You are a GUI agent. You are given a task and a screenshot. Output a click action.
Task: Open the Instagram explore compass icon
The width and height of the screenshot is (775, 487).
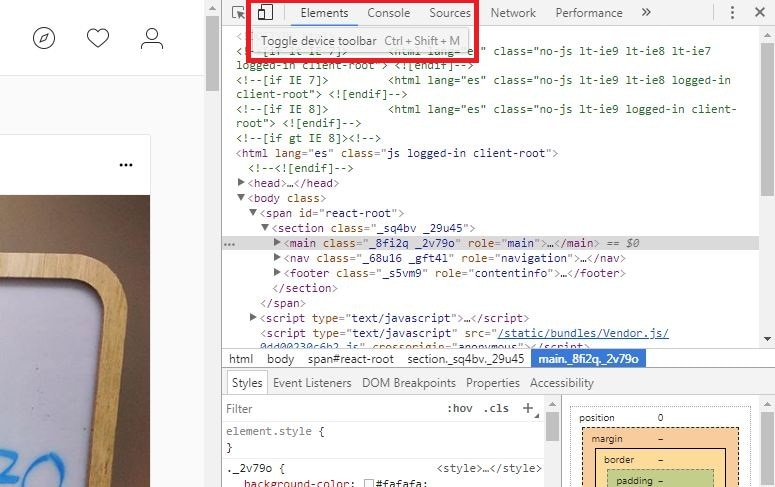click(x=44, y=38)
